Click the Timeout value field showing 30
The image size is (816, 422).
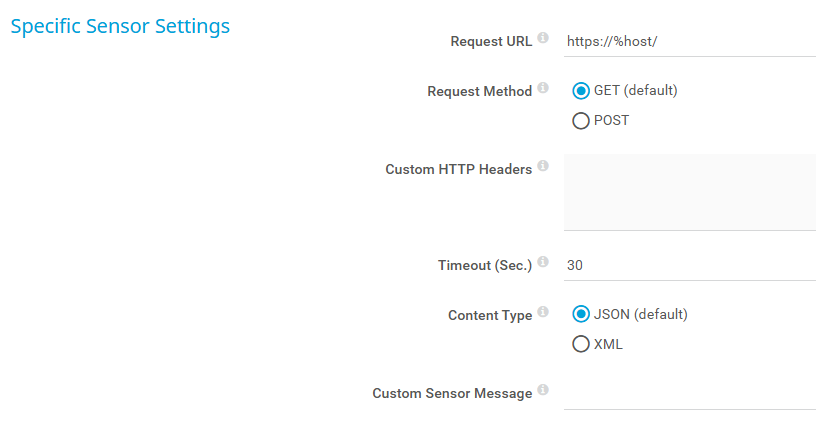(689, 266)
